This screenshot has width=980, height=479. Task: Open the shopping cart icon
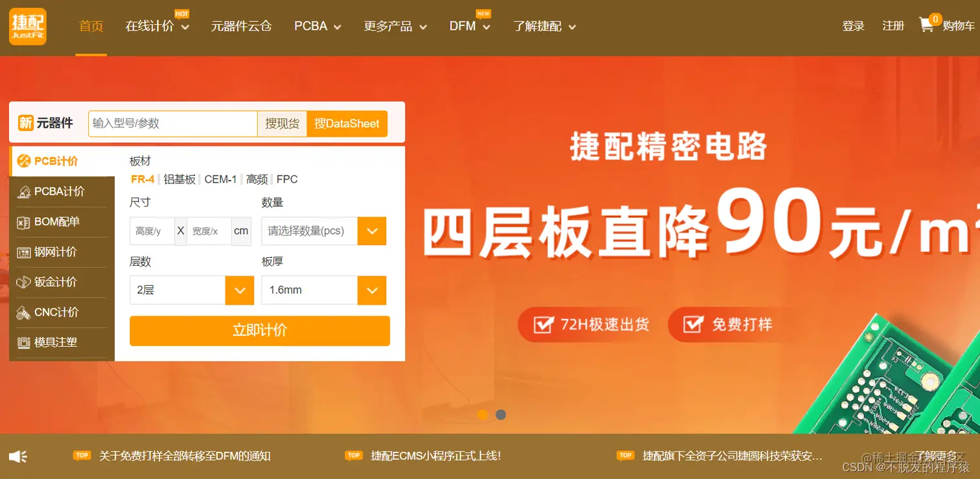tap(927, 25)
